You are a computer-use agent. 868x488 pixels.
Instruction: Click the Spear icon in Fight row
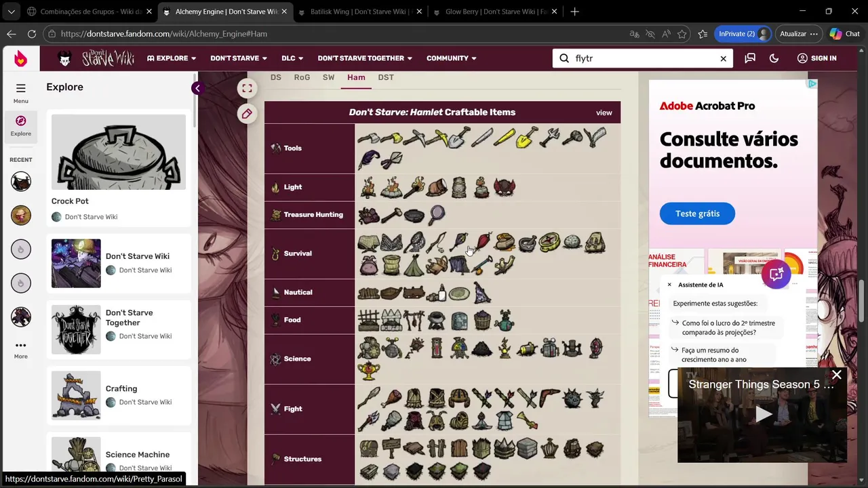[369, 398]
